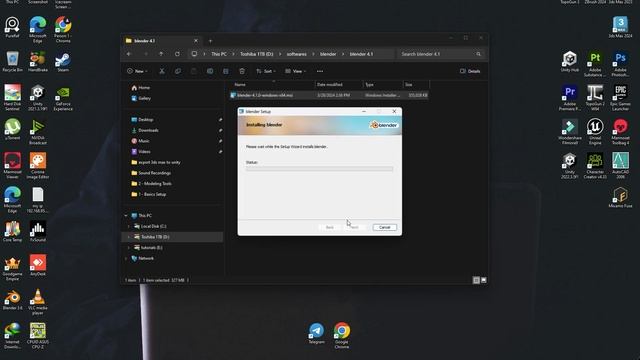This screenshot has height=360, width=640.
Task: Collapse the This PC tree node
Action: (x=126, y=216)
